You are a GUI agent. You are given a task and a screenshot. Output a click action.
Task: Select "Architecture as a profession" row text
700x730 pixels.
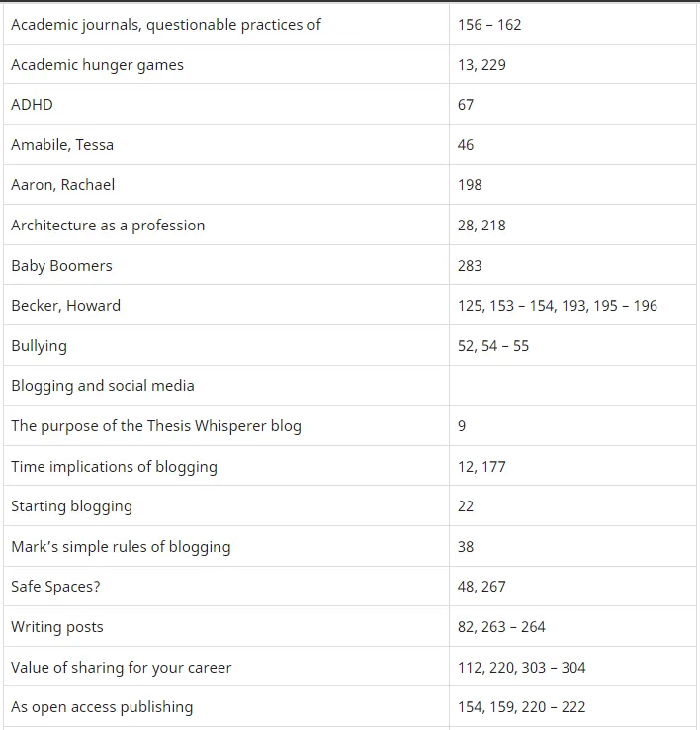tap(108, 226)
